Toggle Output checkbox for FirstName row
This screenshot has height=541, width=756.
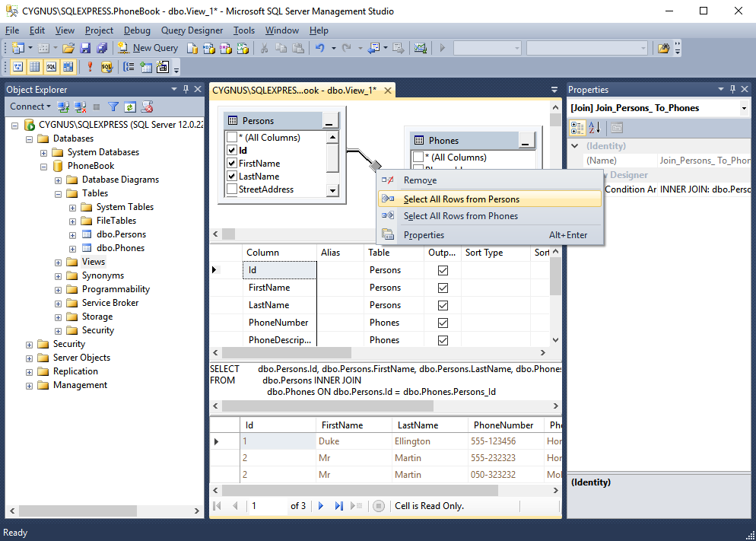(x=443, y=288)
